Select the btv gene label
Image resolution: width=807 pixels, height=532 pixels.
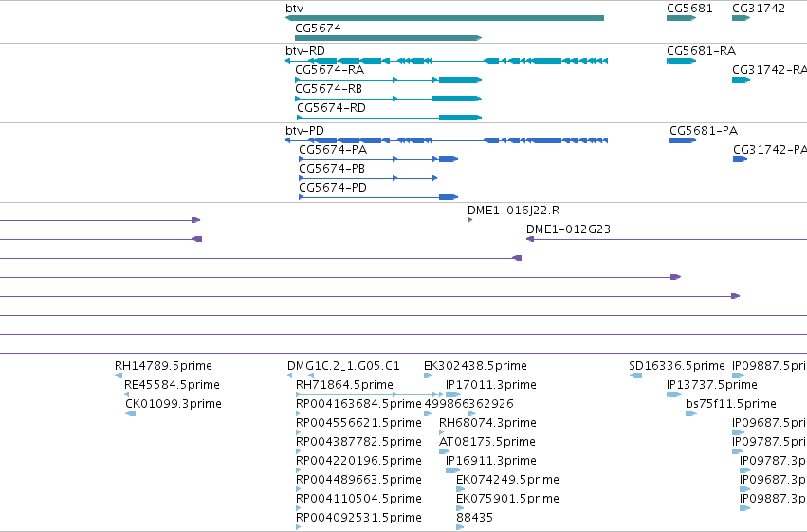pyautogui.click(x=294, y=9)
